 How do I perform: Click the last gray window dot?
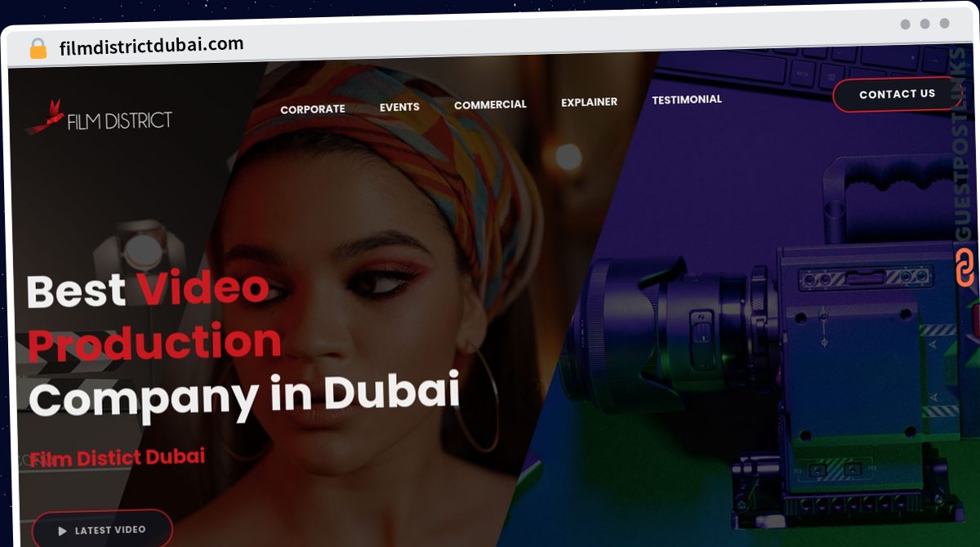tap(944, 24)
